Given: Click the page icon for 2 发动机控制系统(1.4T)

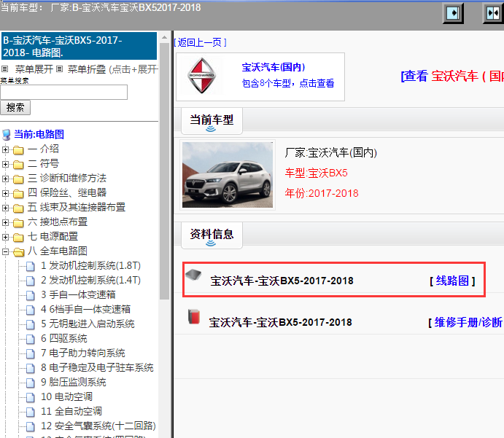Looking at the screenshot, I should click(31, 281).
